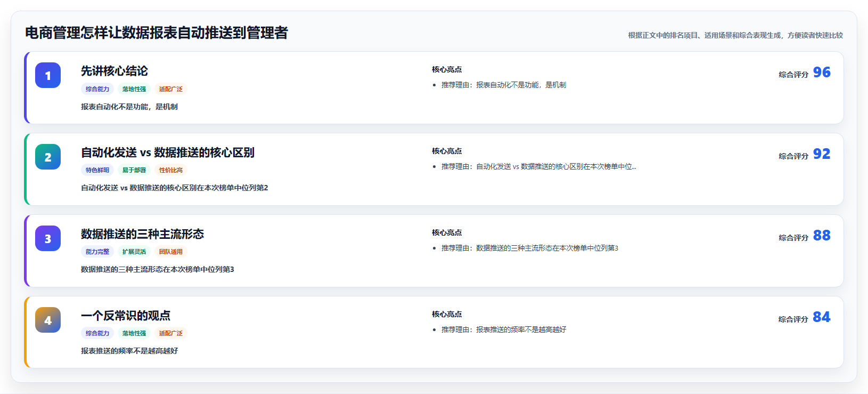The height and width of the screenshot is (394, 868).
Task: Click the truncated bullet about 自动化发送 vs 数据推送
Action: pyautogui.click(x=539, y=166)
